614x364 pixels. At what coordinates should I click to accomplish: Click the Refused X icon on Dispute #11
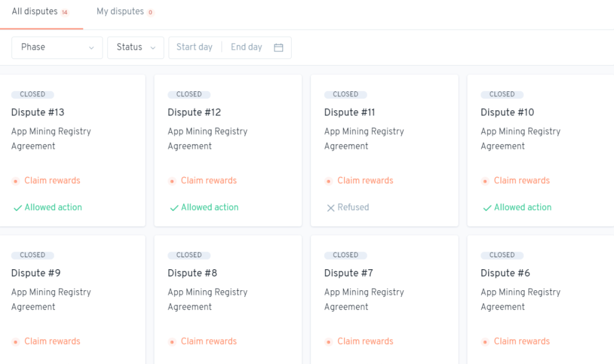pos(330,208)
